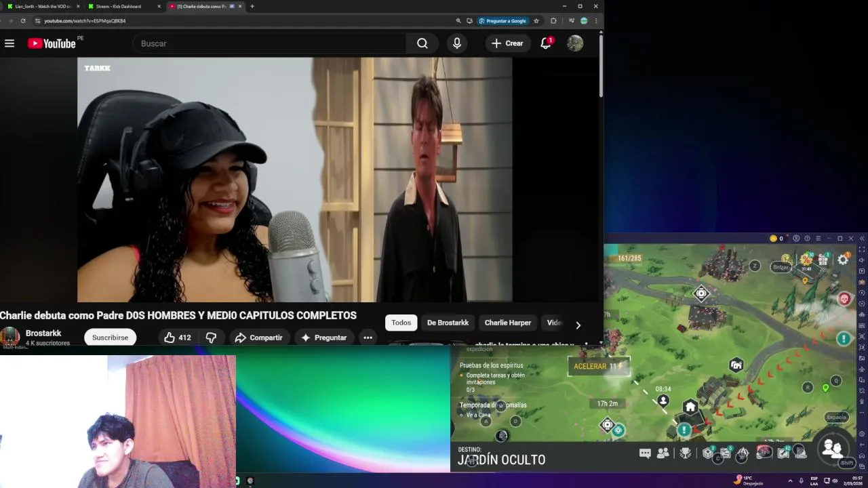The image size is (868, 488).
Task: Open the taskbar volume icon
Action: pos(835,481)
